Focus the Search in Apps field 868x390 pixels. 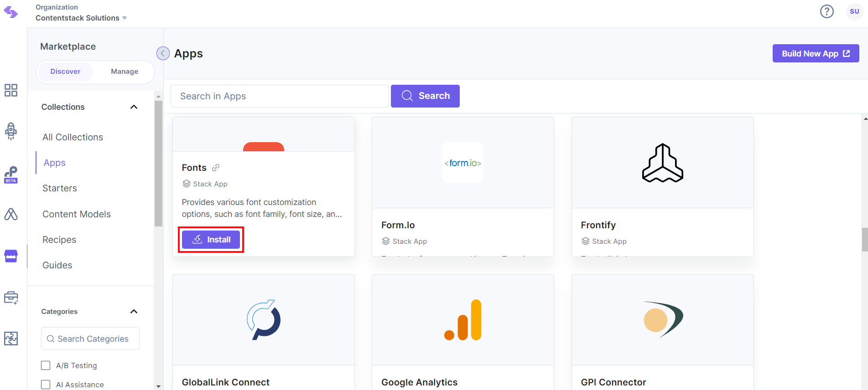pyautogui.click(x=280, y=96)
